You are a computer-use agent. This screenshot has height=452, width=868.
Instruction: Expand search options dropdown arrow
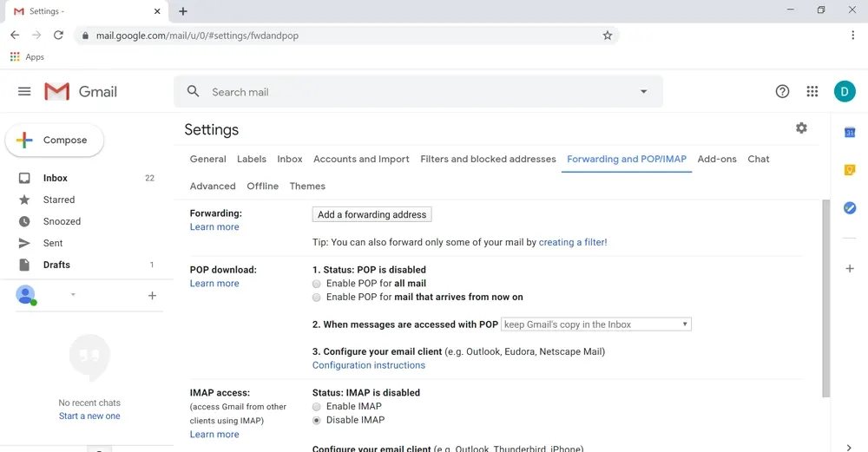(643, 91)
